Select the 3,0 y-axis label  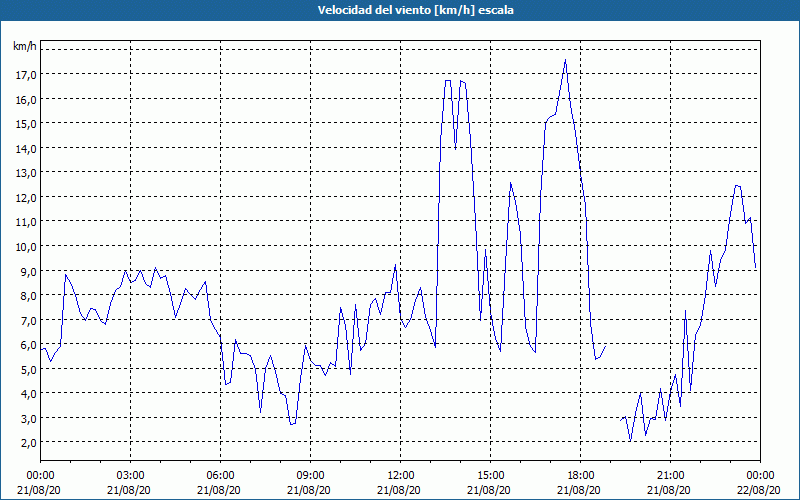click(x=29, y=418)
